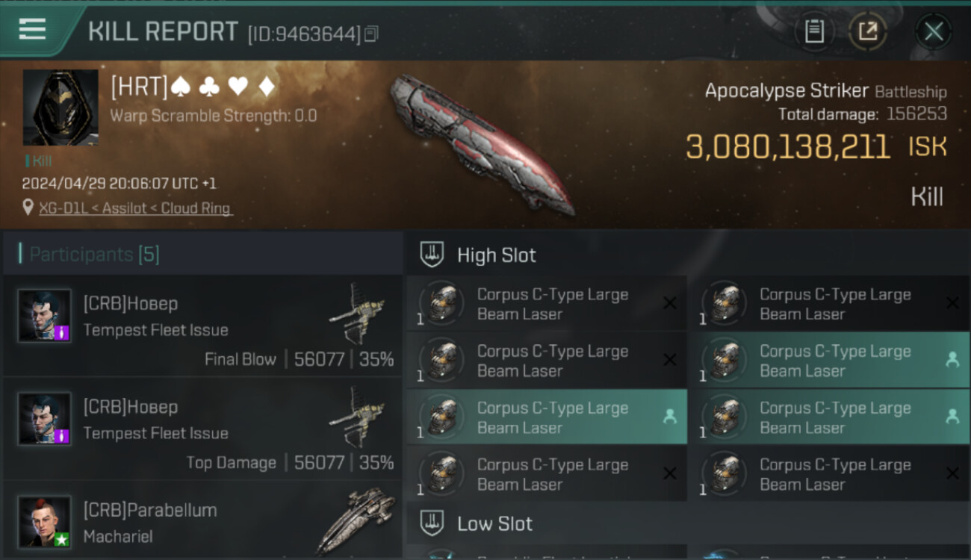Select the highlighted Beam Laser entry in the left column
The image size is (971, 560).
click(x=547, y=417)
